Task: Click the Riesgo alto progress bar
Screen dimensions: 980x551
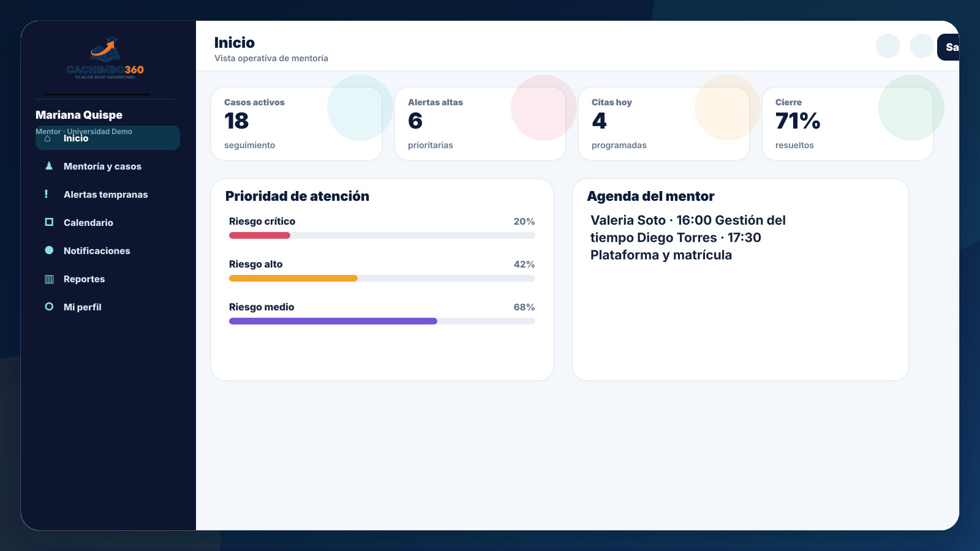Action: pyautogui.click(x=382, y=279)
